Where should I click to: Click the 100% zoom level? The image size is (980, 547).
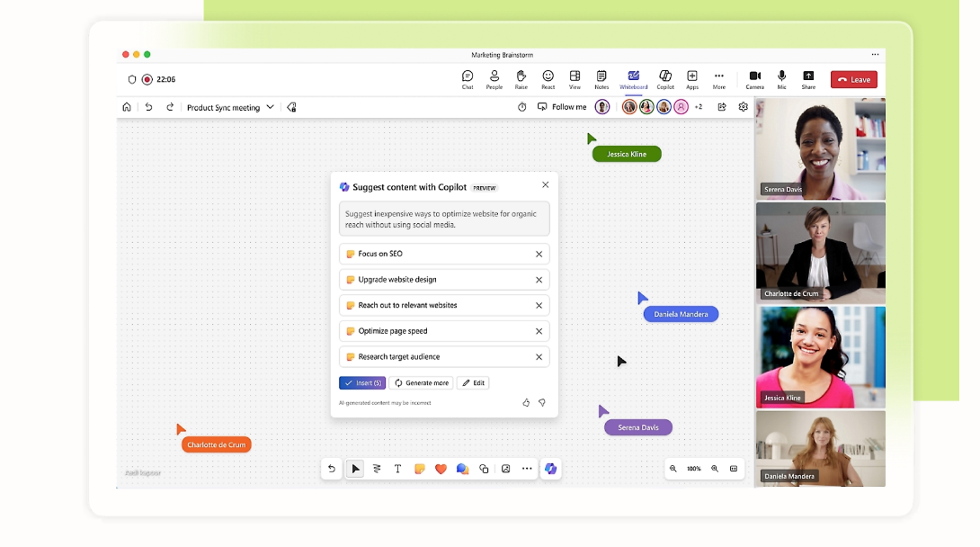click(x=694, y=469)
